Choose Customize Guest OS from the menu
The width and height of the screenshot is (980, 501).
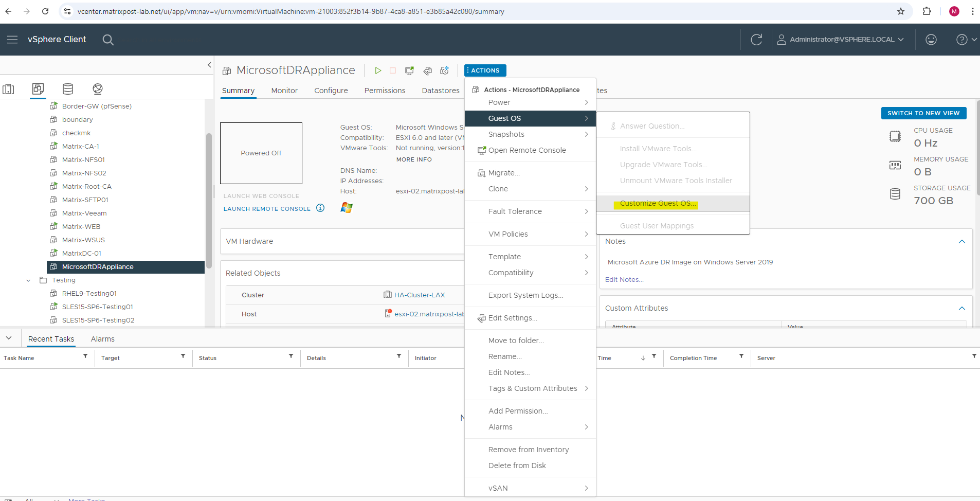coord(658,203)
